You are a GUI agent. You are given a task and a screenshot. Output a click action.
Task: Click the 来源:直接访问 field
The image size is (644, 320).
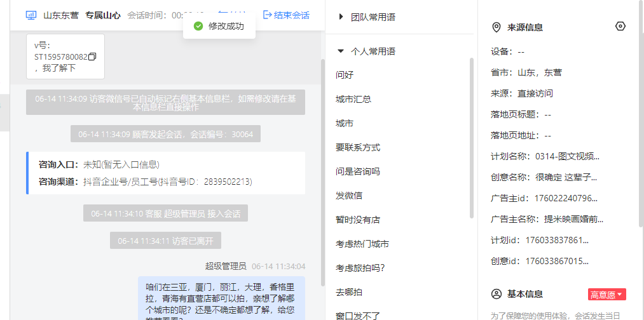click(521, 93)
